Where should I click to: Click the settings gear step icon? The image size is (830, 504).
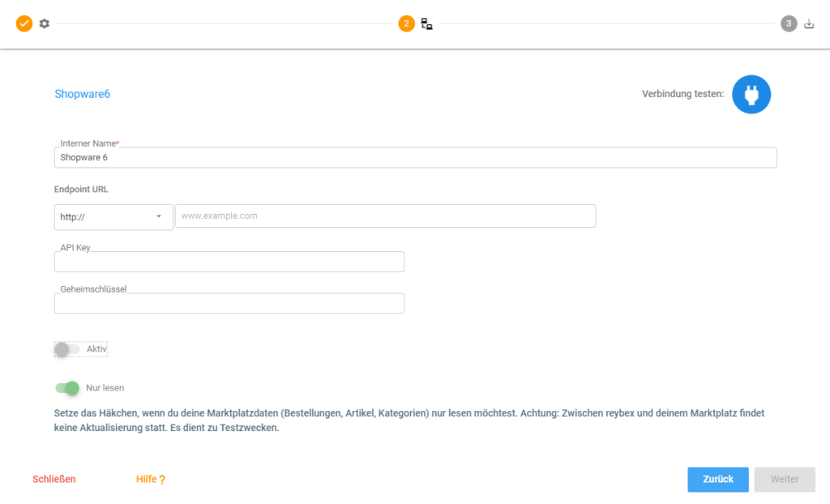pyautogui.click(x=45, y=23)
